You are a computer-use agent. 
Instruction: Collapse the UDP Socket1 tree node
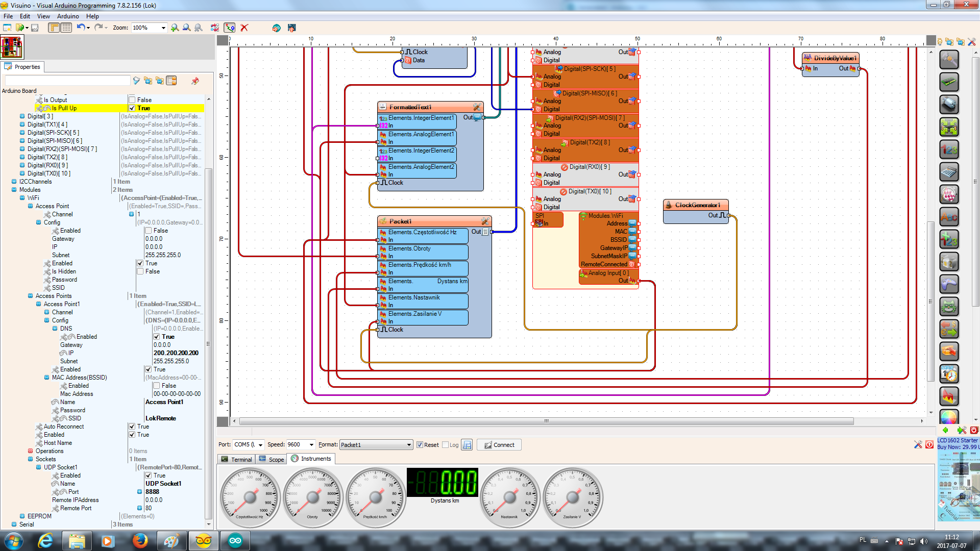click(x=38, y=467)
